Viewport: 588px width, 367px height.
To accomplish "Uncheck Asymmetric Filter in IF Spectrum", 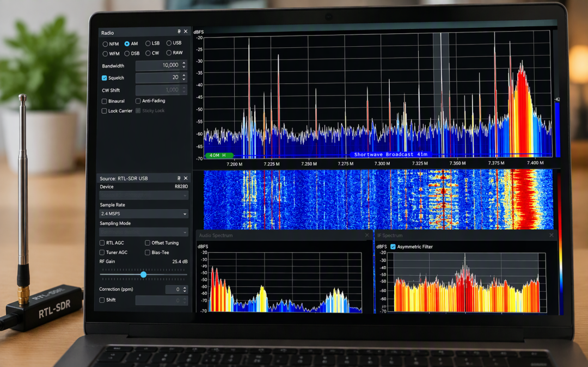I will [x=393, y=247].
